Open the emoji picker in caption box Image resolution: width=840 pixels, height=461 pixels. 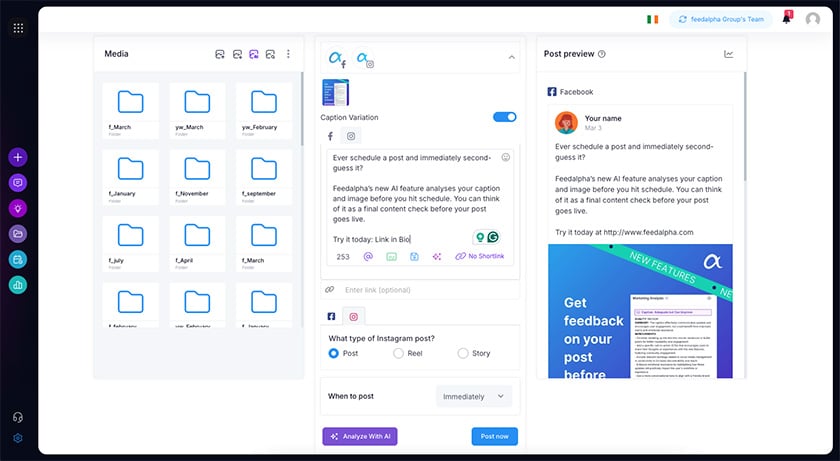505,157
